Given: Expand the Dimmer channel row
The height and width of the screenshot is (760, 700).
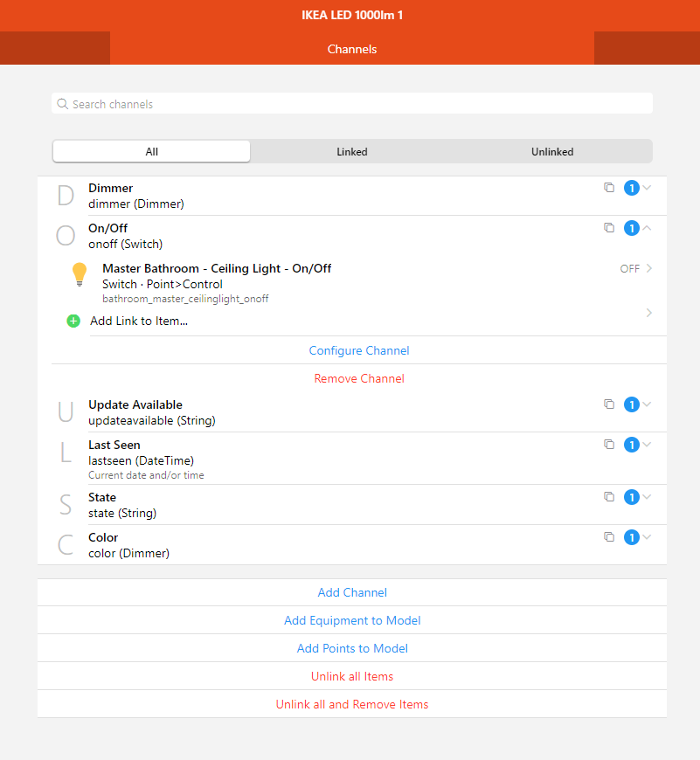Looking at the screenshot, I should 648,188.
